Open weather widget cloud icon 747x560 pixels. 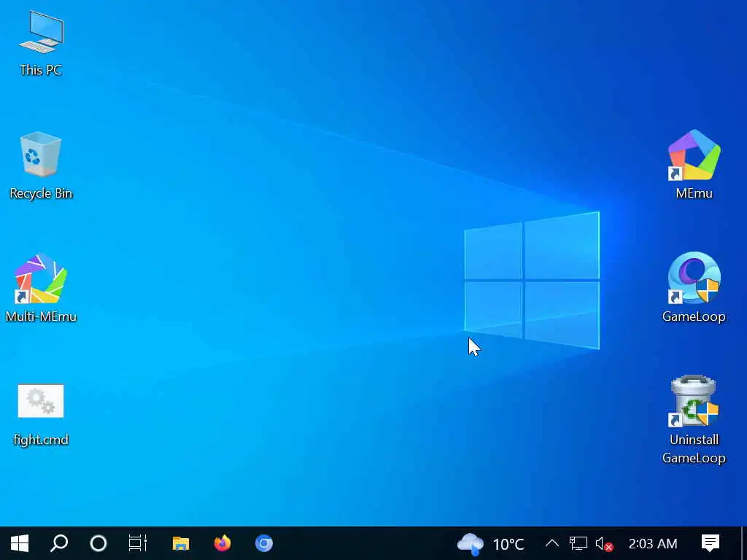click(x=471, y=544)
